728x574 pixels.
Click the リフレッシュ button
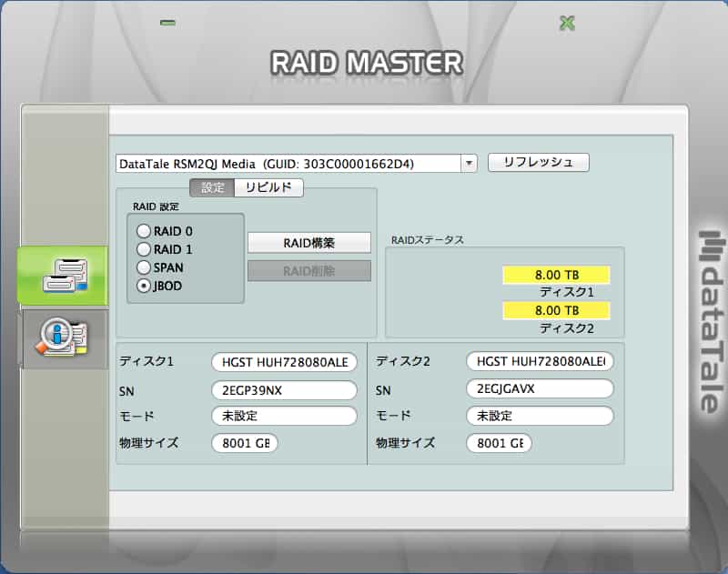point(539,163)
